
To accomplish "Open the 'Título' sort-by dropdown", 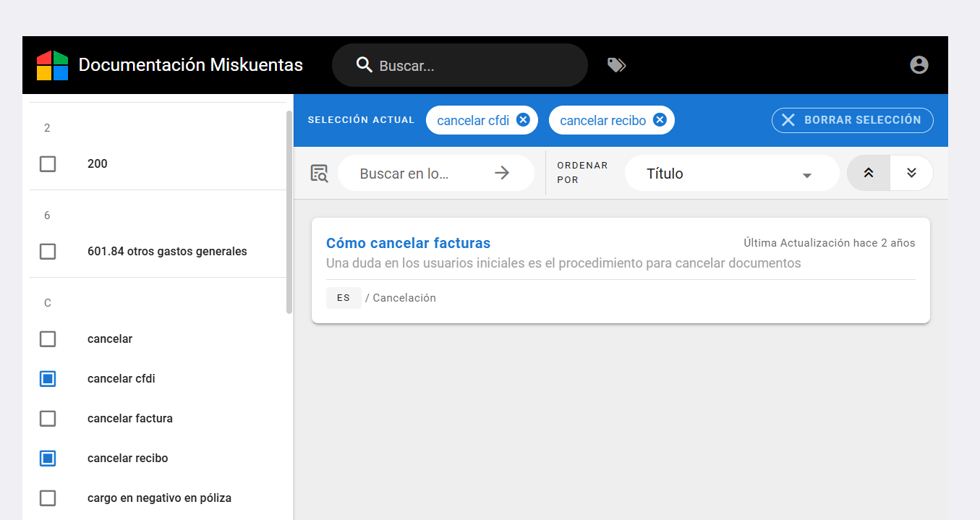I will (730, 174).
